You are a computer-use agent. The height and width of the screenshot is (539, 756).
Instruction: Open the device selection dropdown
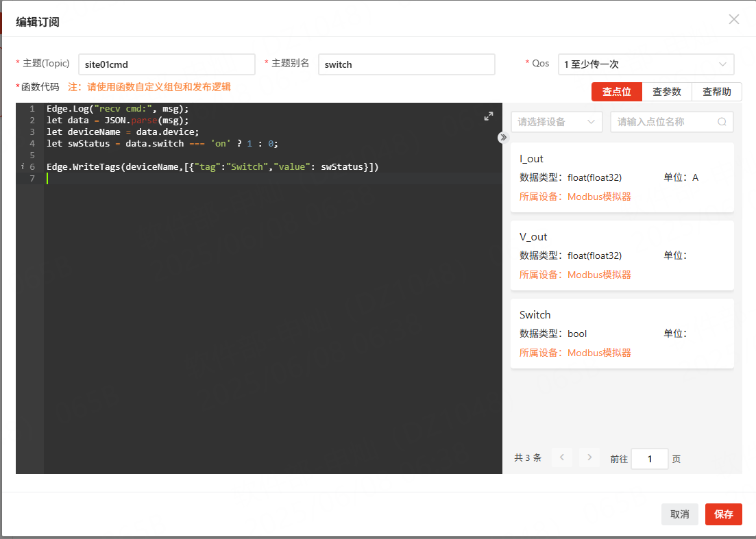(x=556, y=122)
